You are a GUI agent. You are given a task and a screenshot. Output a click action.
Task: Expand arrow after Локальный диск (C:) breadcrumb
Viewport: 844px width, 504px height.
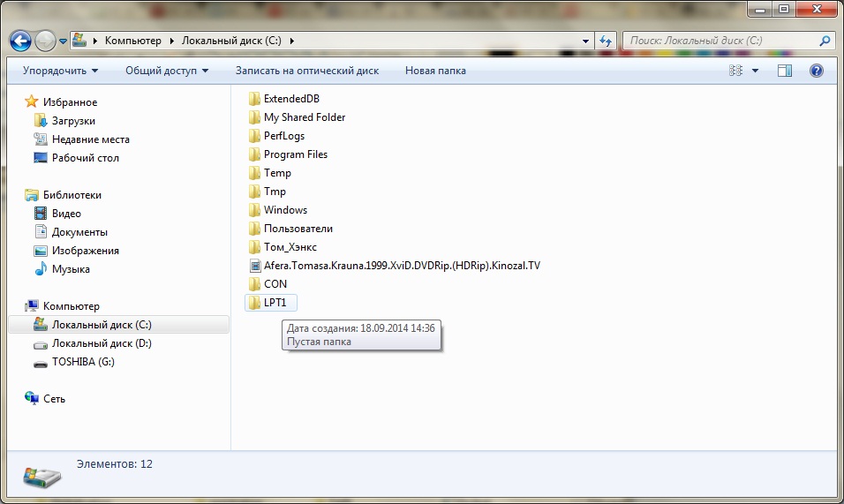click(x=291, y=41)
